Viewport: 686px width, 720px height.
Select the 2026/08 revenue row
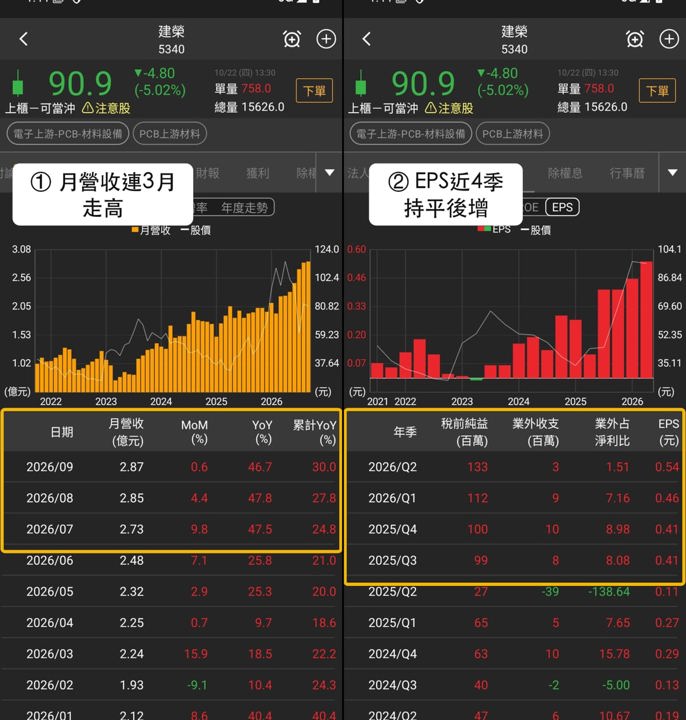point(171,498)
